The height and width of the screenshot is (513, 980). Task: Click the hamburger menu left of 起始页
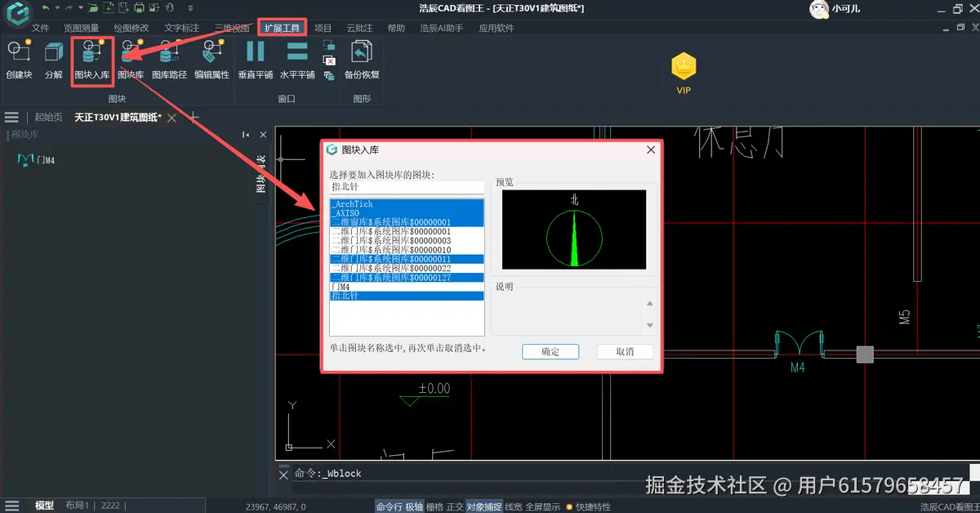tap(11, 118)
